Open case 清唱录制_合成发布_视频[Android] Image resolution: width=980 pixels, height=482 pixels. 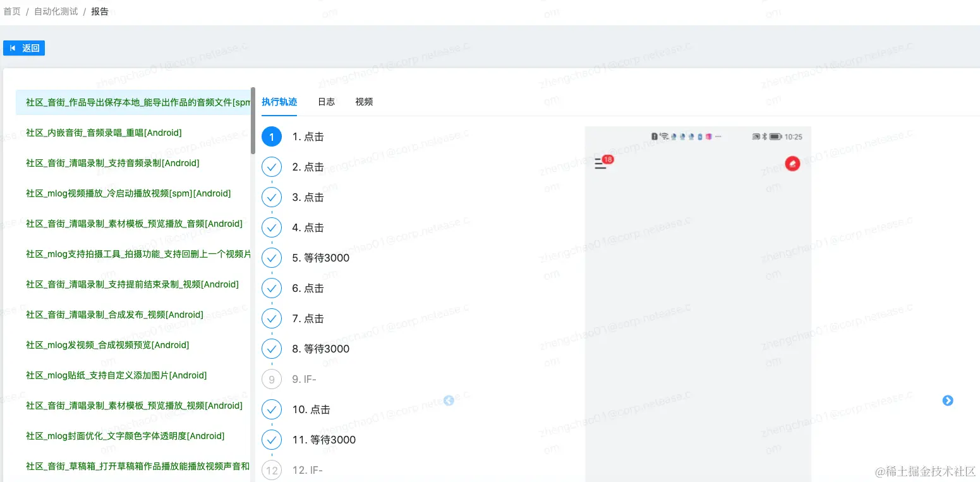114,315
